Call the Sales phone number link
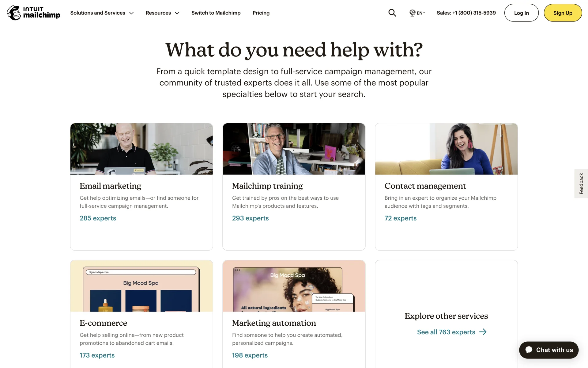588x368 pixels. coord(466,13)
